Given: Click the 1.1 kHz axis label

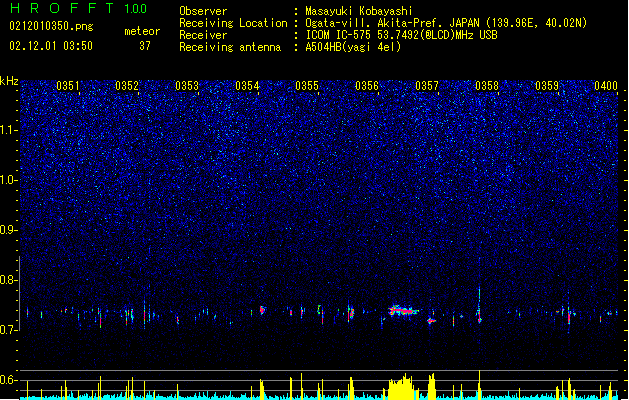Looking at the screenshot, I should [9, 130].
